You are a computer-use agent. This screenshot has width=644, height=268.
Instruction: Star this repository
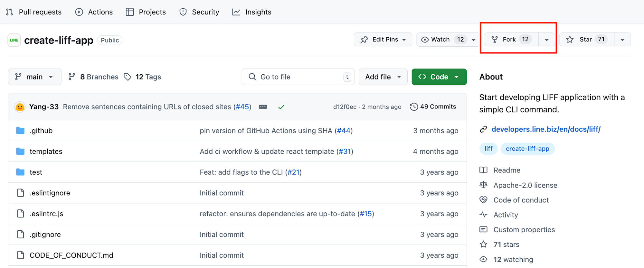(x=587, y=40)
